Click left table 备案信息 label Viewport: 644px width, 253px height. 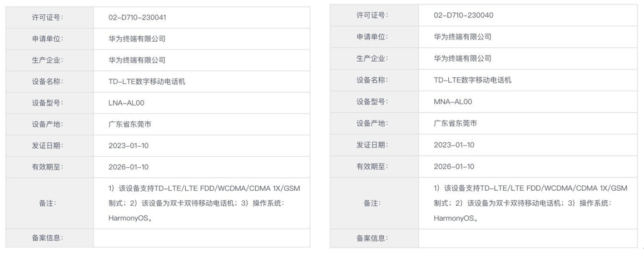(48, 237)
